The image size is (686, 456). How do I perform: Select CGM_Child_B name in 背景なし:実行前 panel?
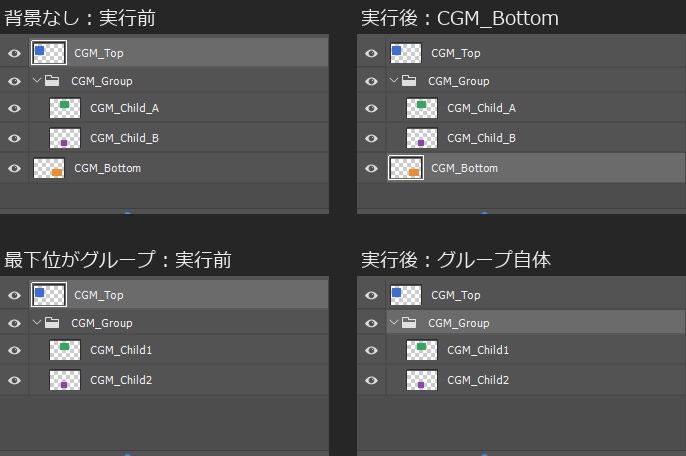pos(125,138)
